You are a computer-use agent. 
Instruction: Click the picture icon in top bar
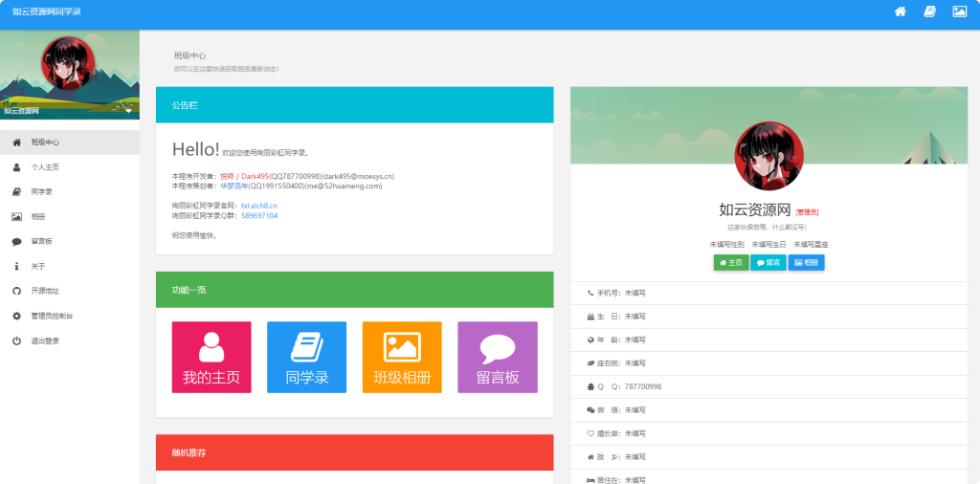[959, 11]
